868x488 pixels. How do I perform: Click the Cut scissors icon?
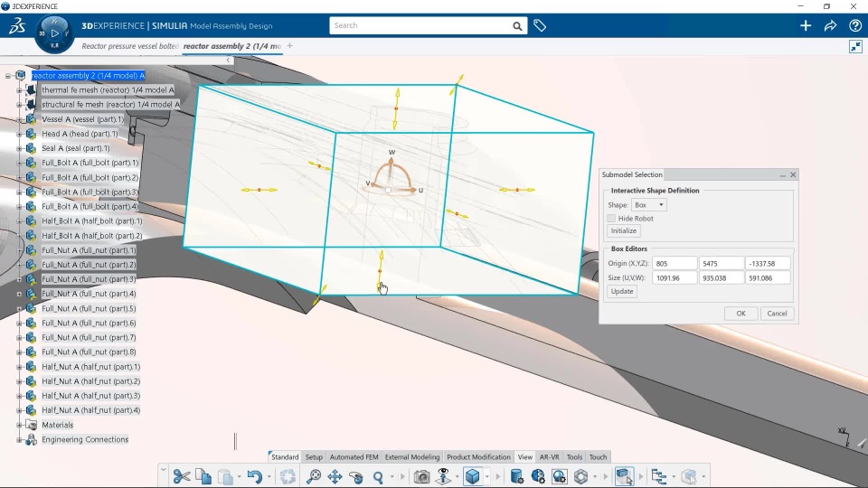coord(181,476)
